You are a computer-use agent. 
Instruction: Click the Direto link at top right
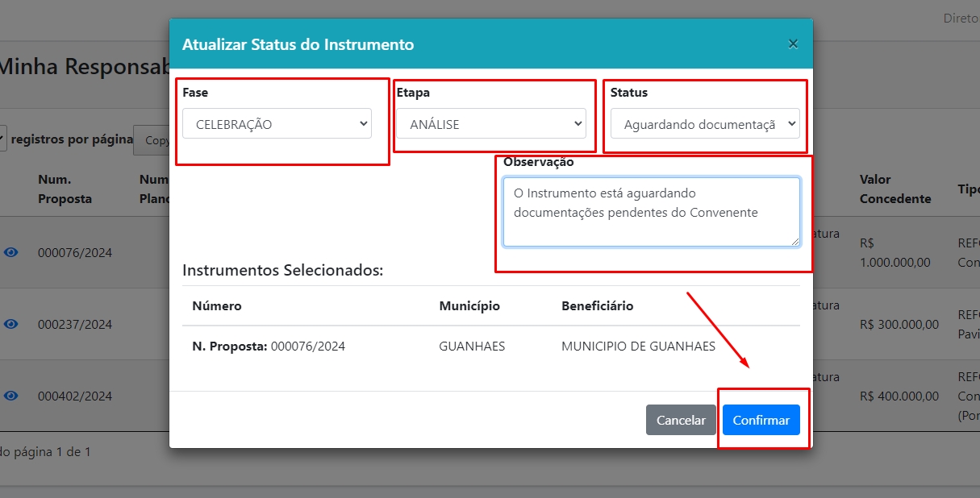coord(961,19)
